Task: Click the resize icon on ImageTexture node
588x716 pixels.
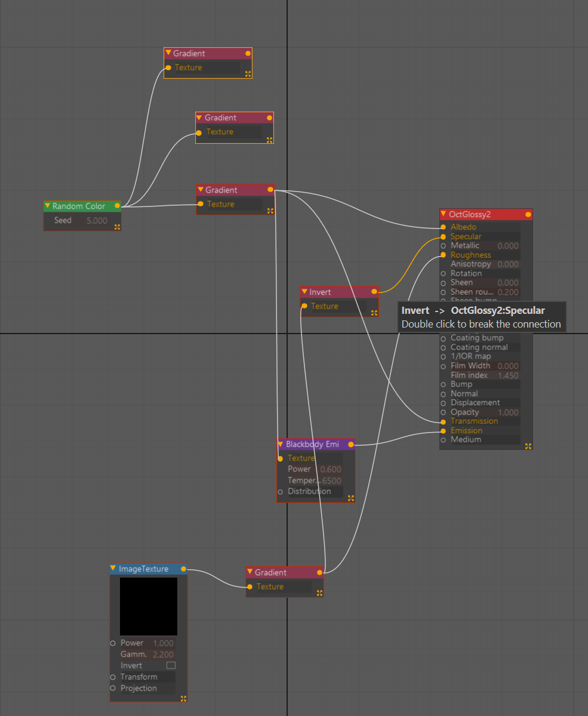Action: coord(183,698)
